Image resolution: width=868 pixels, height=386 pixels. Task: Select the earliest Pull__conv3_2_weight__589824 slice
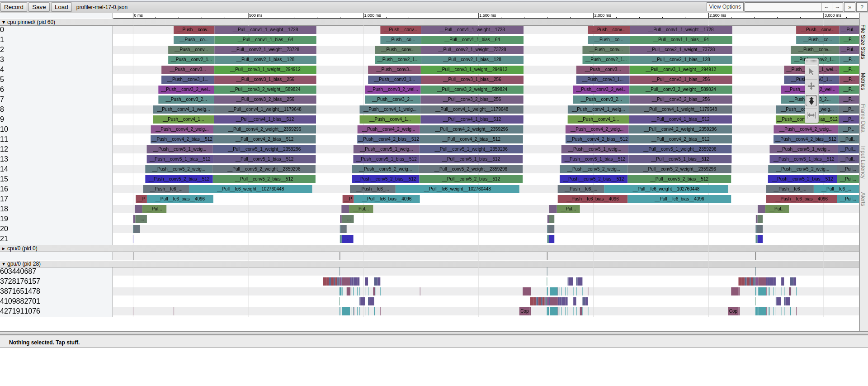(265, 90)
